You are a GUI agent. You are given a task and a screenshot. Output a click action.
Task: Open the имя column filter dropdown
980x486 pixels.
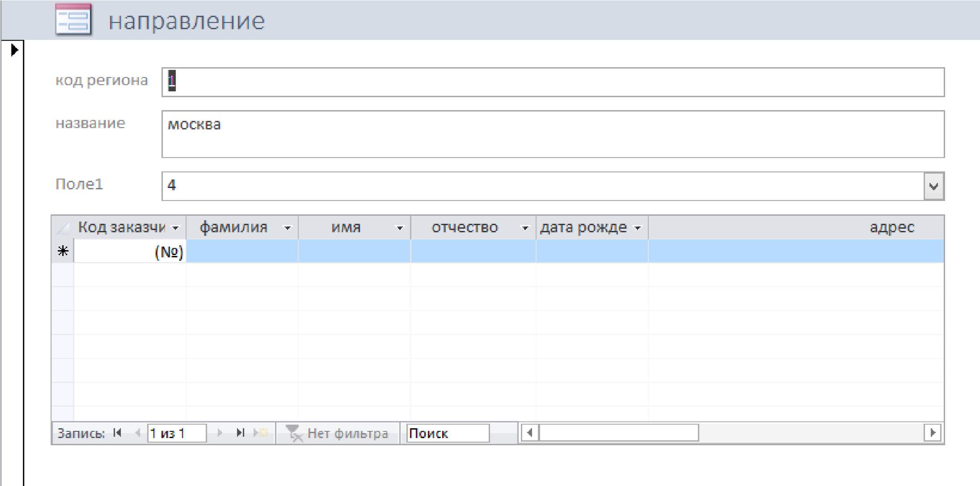400,228
